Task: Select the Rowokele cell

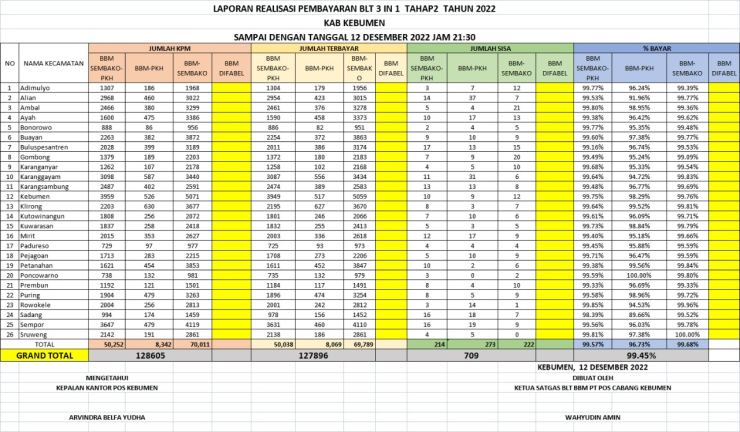Action: tap(53, 305)
